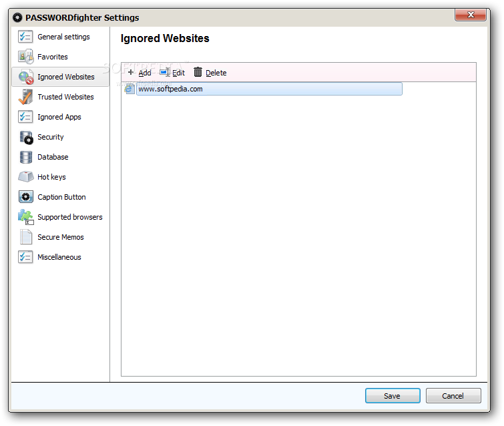The height and width of the screenshot is (426, 504).
Task: Click the Miscellaneous checklist icon
Action: coord(25,257)
